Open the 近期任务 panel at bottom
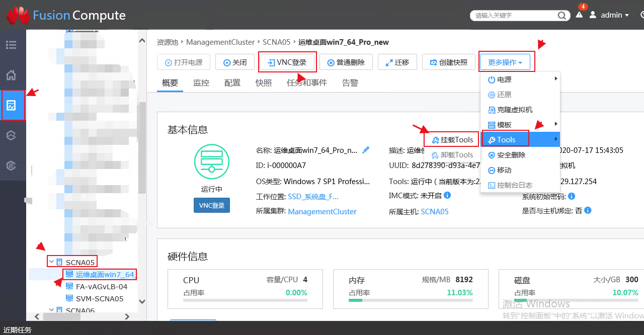The image size is (644, 335). click(x=18, y=330)
